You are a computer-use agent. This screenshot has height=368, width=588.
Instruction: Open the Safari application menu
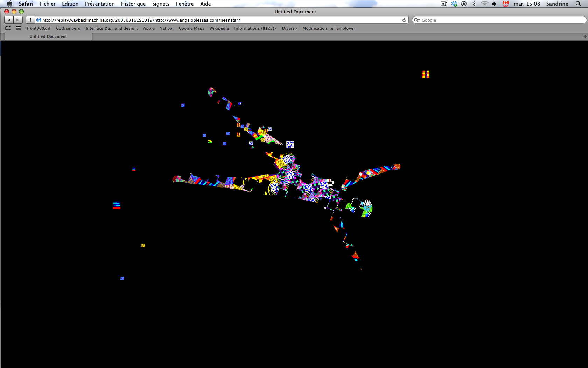click(26, 4)
